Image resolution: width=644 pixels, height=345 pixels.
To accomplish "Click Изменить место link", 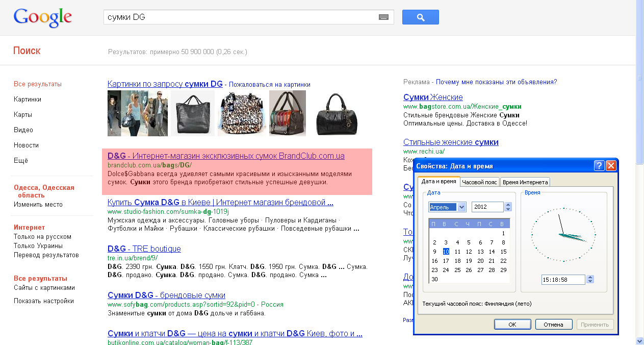I will 38,205.
